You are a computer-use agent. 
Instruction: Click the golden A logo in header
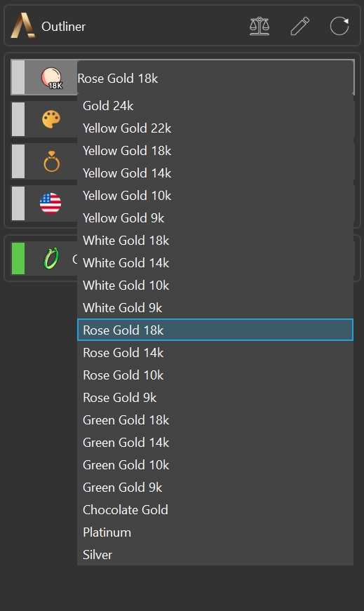[22, 25]
